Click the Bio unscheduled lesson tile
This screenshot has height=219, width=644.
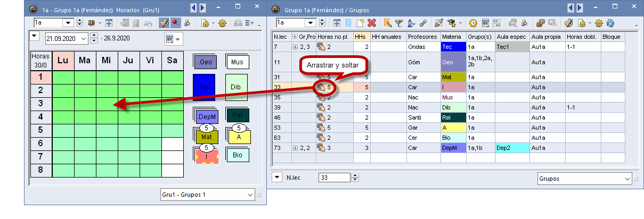tap(237, 155)
